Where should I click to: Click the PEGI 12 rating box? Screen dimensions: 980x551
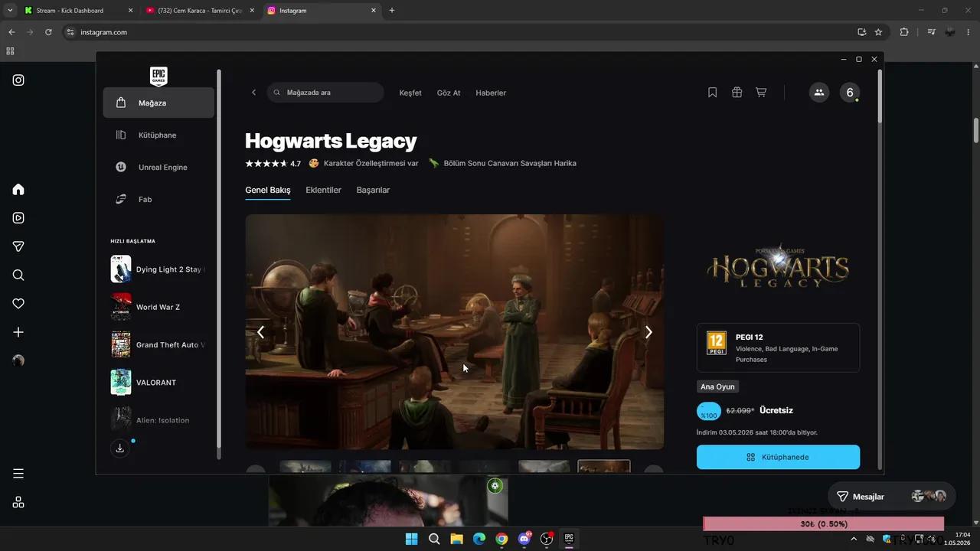[x=778, y=347]
